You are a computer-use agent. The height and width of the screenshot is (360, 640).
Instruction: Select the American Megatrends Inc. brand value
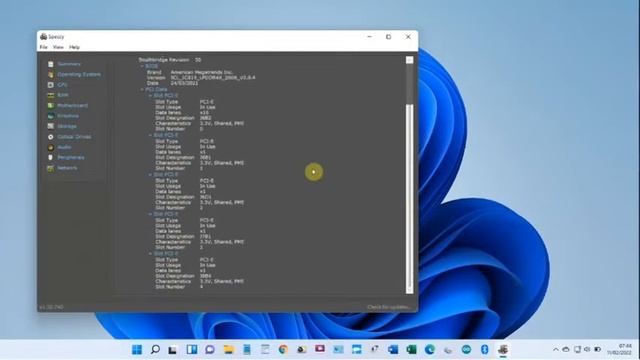click(x=202, y=72)
